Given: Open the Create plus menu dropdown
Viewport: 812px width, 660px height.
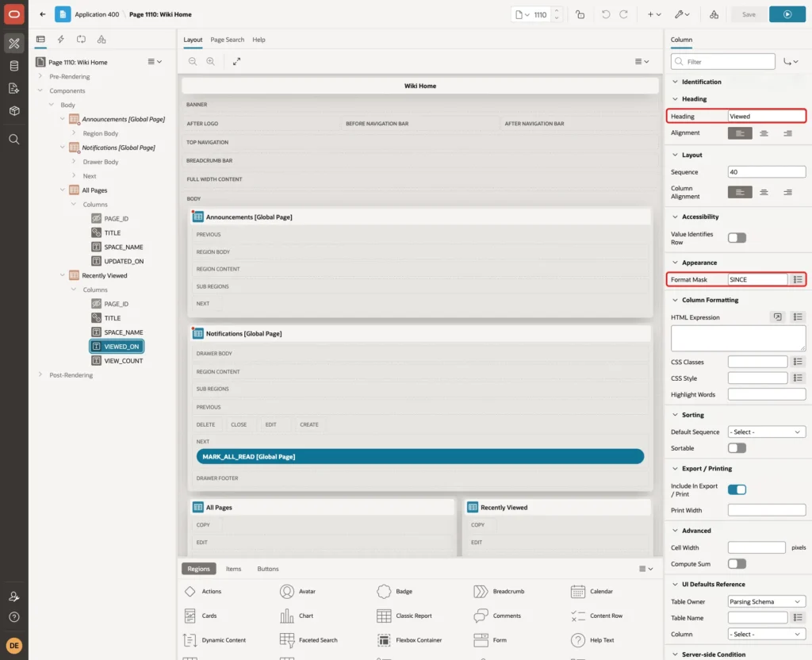Looking at the screenshot, I should point(654,14).
